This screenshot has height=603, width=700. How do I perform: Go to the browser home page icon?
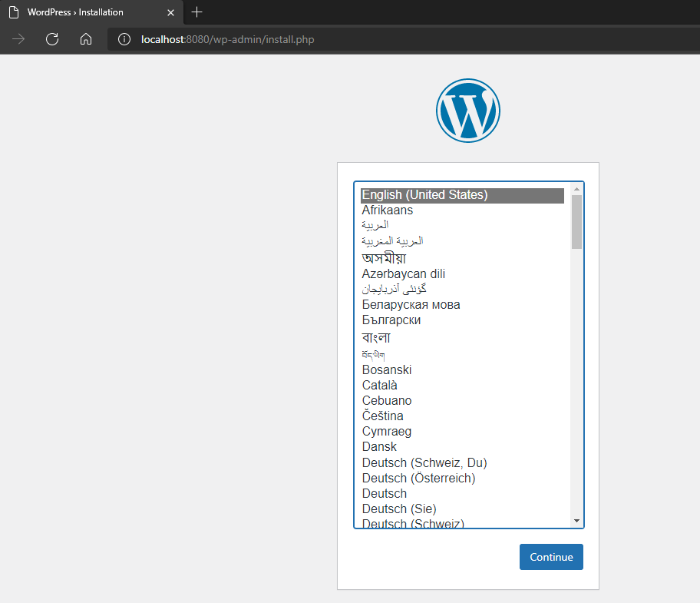click(x=86, y=39)
